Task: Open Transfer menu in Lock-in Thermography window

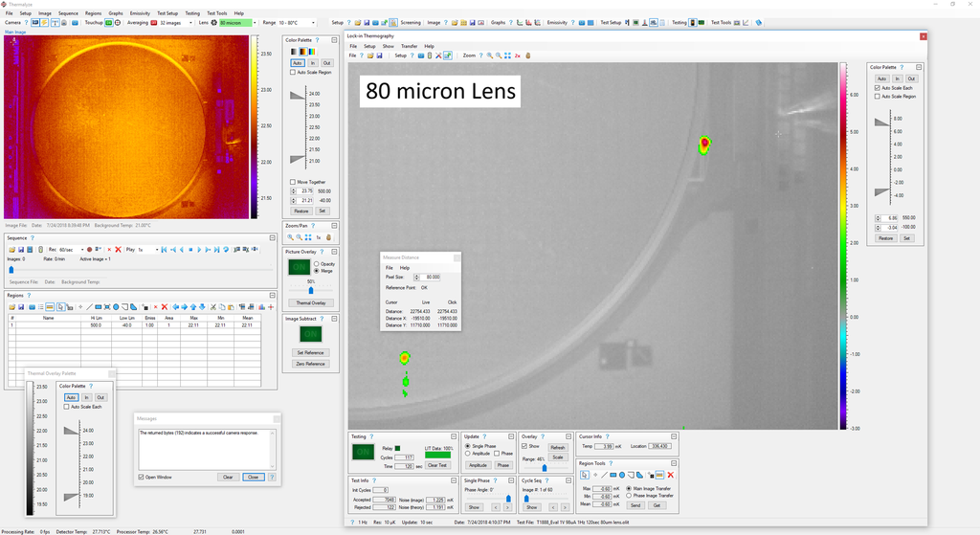Action: coord(410,46)
